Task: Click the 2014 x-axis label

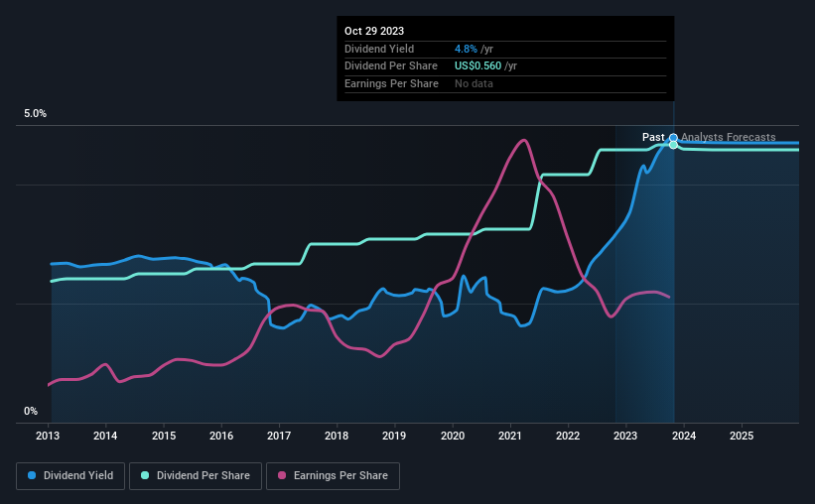Action: [105, 436]
